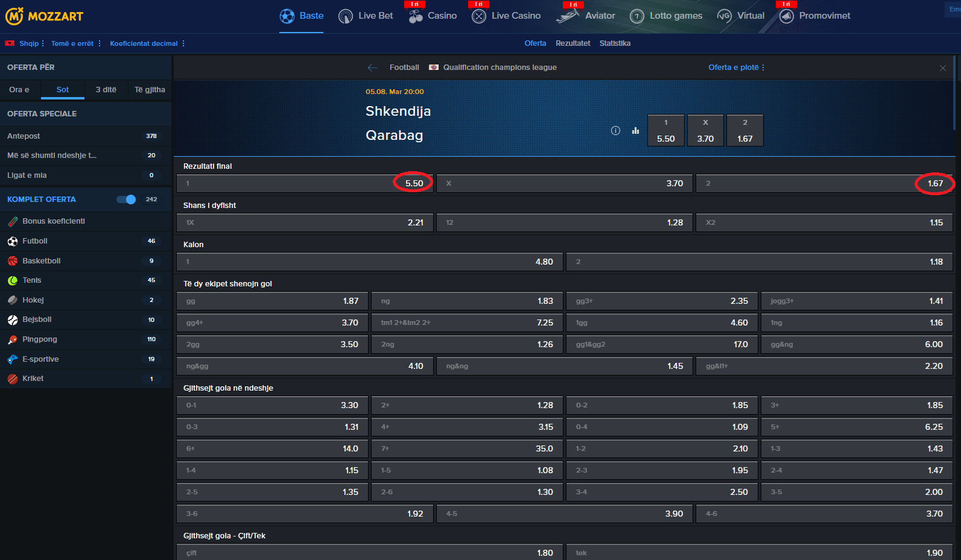Open Ligat e mia entry

coord(86,175)
